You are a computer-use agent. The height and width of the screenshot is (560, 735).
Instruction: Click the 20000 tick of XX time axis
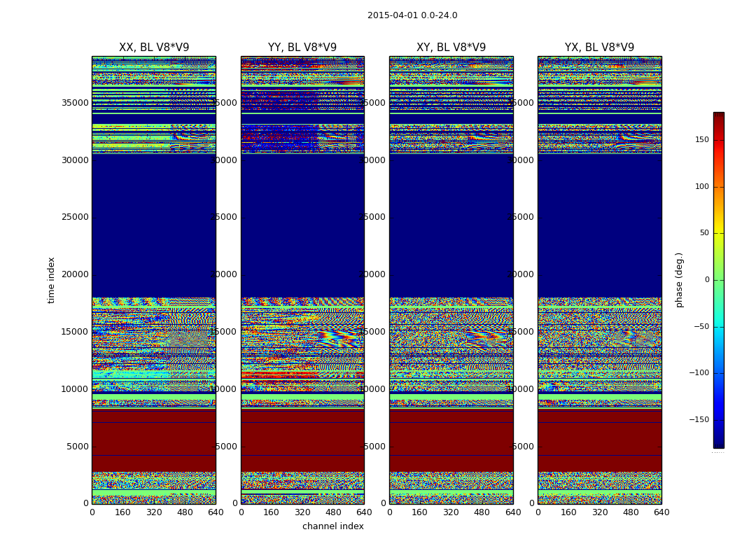[75, 274]
